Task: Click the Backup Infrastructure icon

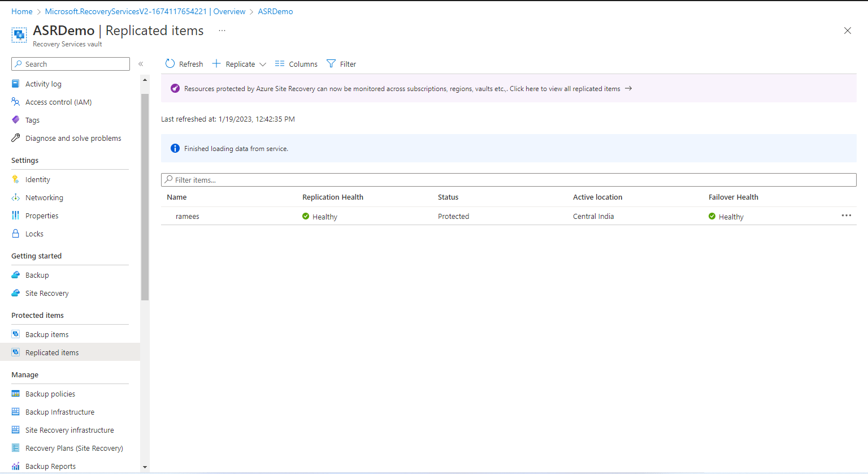Action: [16, 412]
